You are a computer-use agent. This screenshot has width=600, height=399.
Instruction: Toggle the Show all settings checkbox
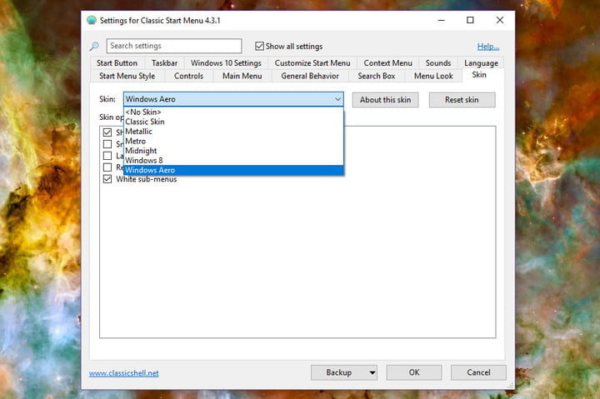point(259,46)
